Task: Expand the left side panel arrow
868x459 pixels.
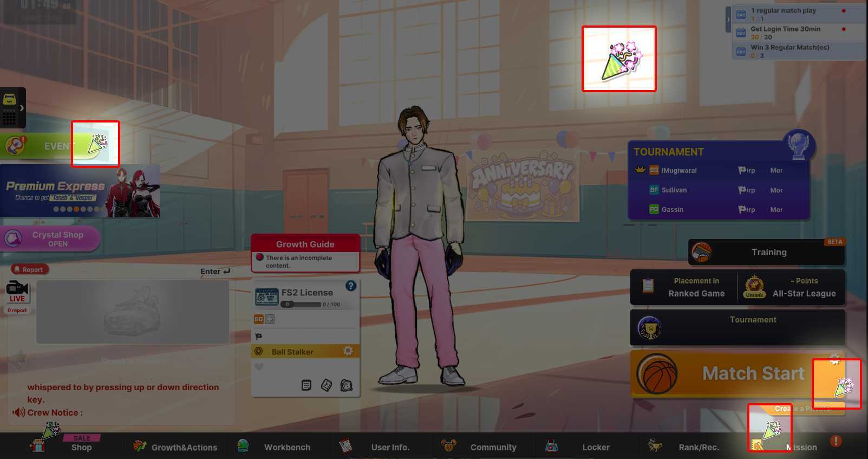Action: [22, 108]
